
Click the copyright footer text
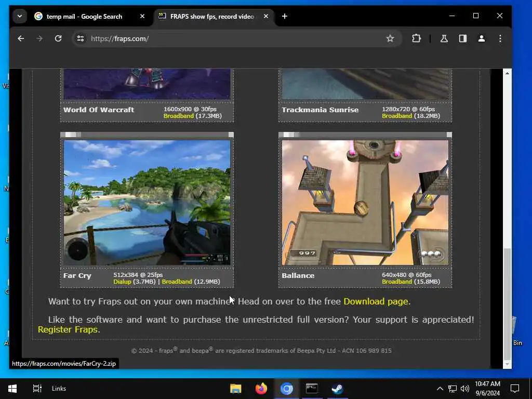click(261, 351)
